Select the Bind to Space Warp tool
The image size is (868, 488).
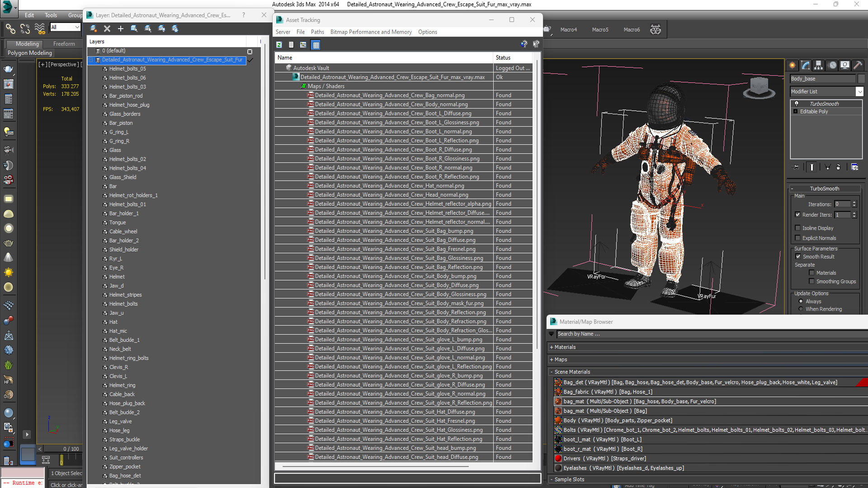tap(40, 29)
